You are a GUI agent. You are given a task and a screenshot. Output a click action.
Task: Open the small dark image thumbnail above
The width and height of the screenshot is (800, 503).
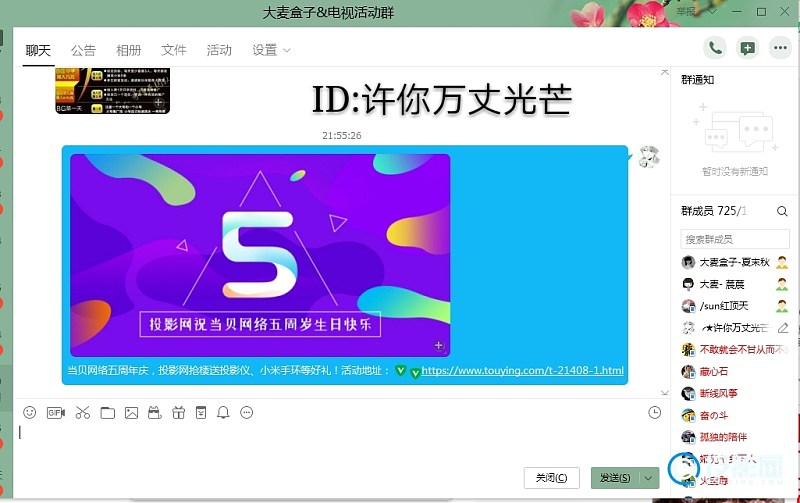pos(112,90)
